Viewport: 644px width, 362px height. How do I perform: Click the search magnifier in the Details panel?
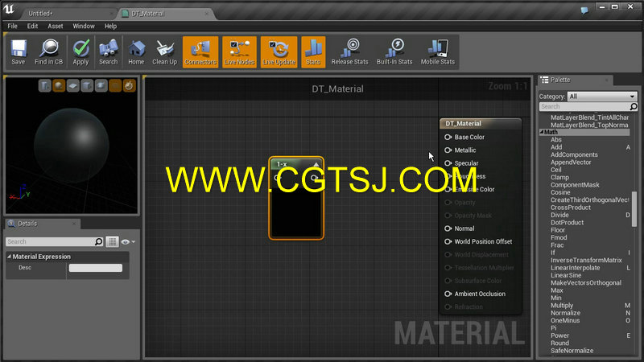tap(98, 242)
